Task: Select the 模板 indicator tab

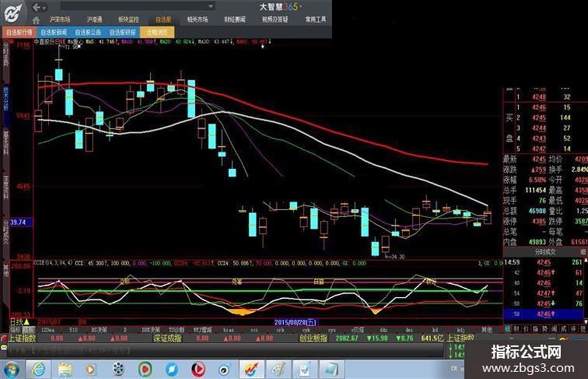Action: 28,330
